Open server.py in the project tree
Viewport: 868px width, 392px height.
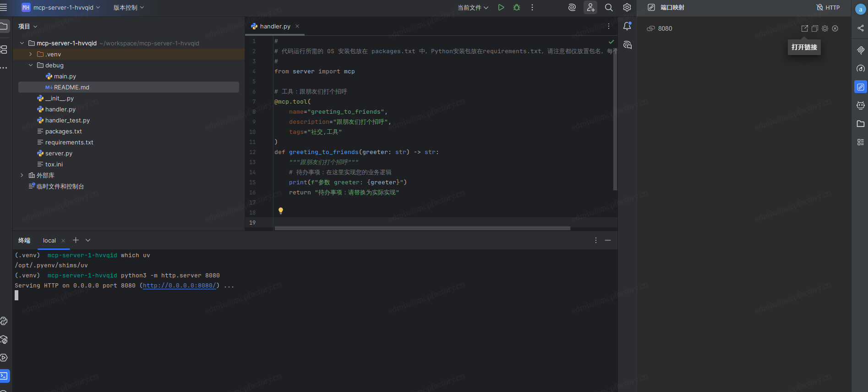(x=59, y=153)
